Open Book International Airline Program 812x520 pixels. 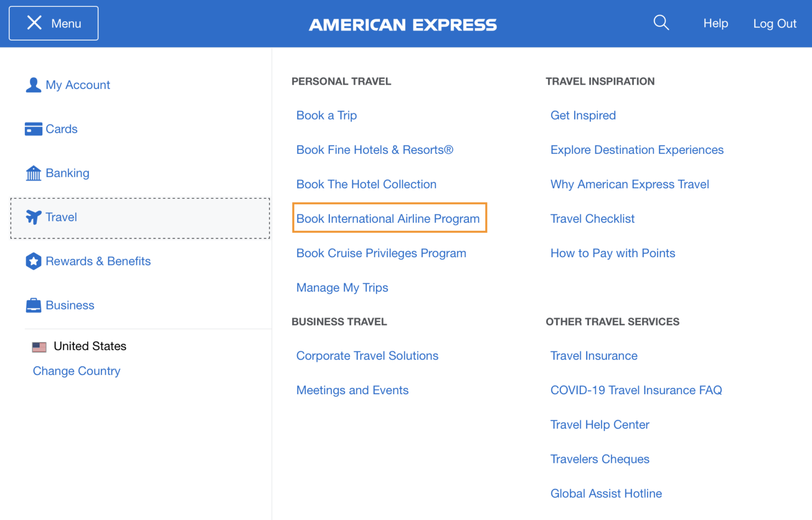pos(389,218)
